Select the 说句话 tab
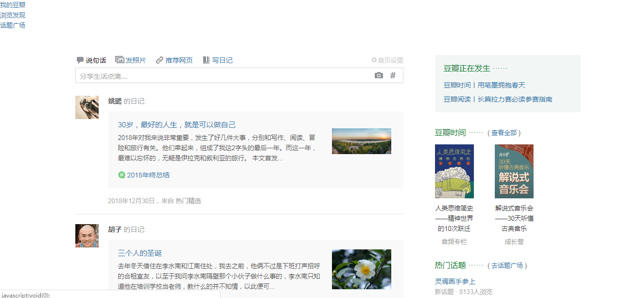The height and width of the screenshot is (298, 644). [91, 60]
